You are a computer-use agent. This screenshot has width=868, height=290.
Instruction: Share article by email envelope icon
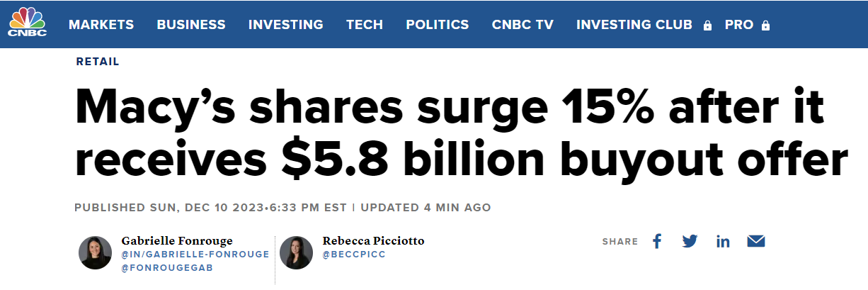click(x=756, y=241)
